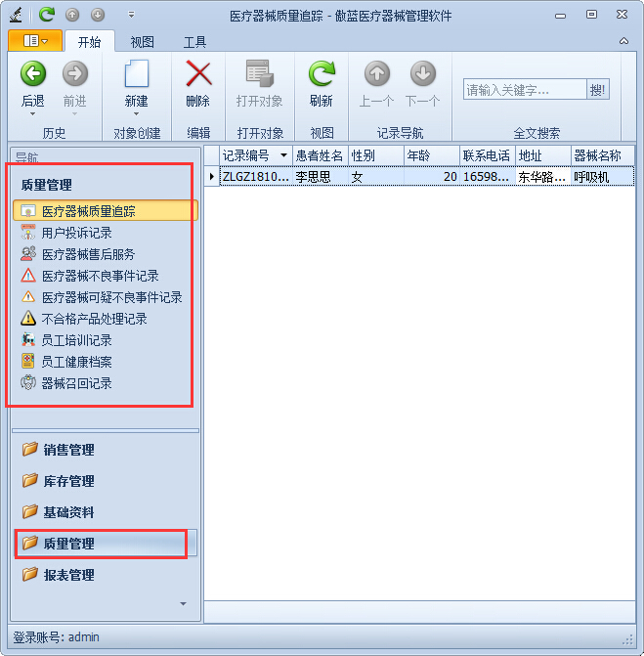Image resolution: width=644 pixels, height=656 pixels.
Task: Select 医疗器械售后服务 in the sidebar
Action: [x=88, y=254]
